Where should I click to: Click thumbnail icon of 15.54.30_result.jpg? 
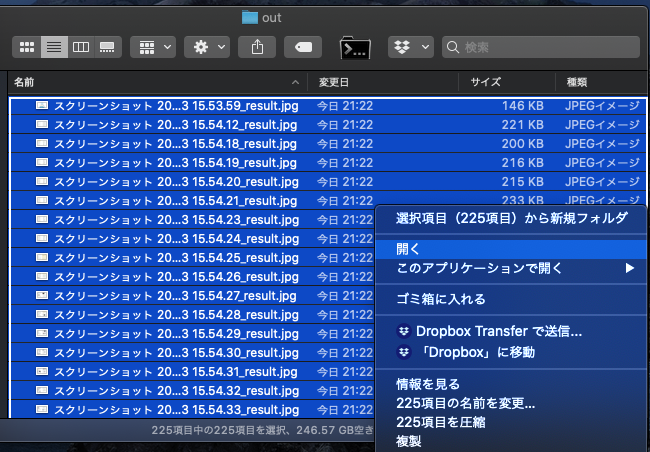42,352
